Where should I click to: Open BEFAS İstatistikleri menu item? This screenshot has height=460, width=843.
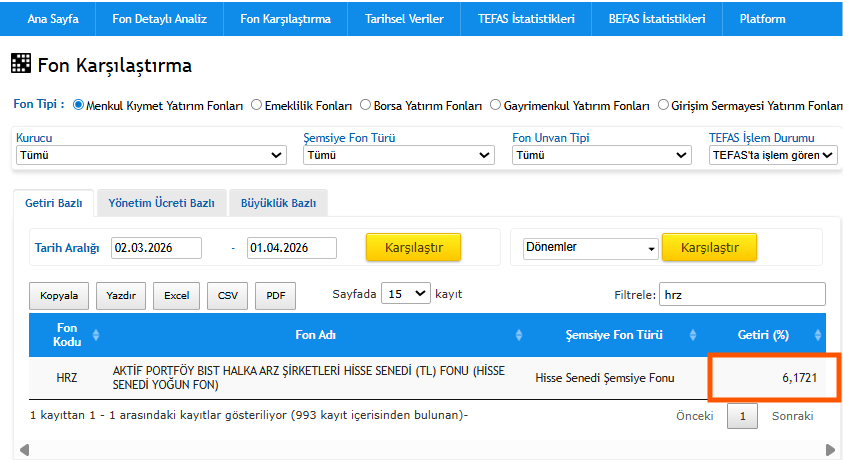pyautogui.click(x=657, y=19)
